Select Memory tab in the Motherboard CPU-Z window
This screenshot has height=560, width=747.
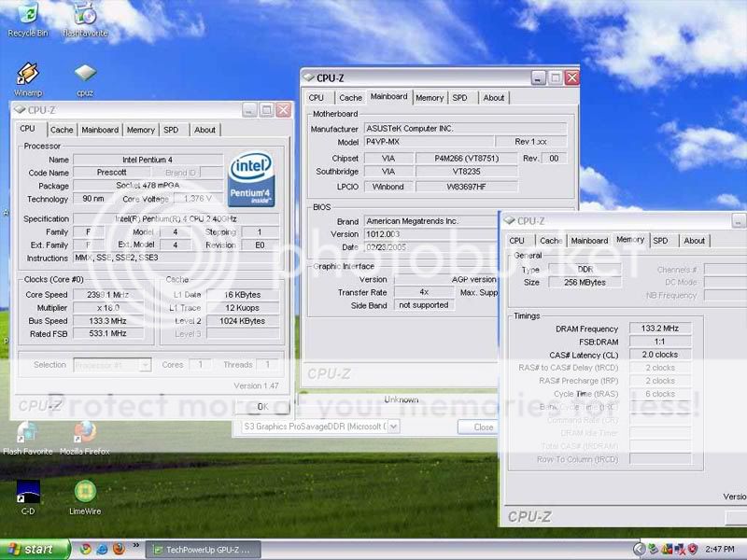pyautogui.click(x=430, y=98)
